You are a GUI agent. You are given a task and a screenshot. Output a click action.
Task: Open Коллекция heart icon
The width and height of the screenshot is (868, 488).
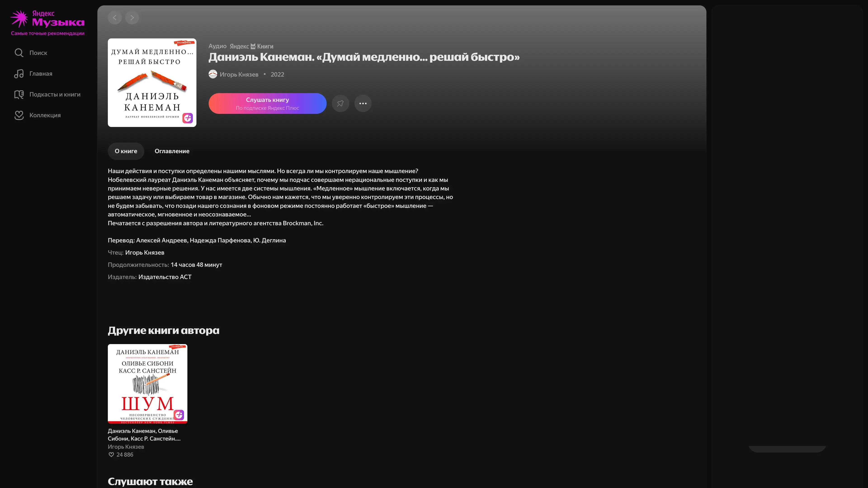tap(19, 115)
